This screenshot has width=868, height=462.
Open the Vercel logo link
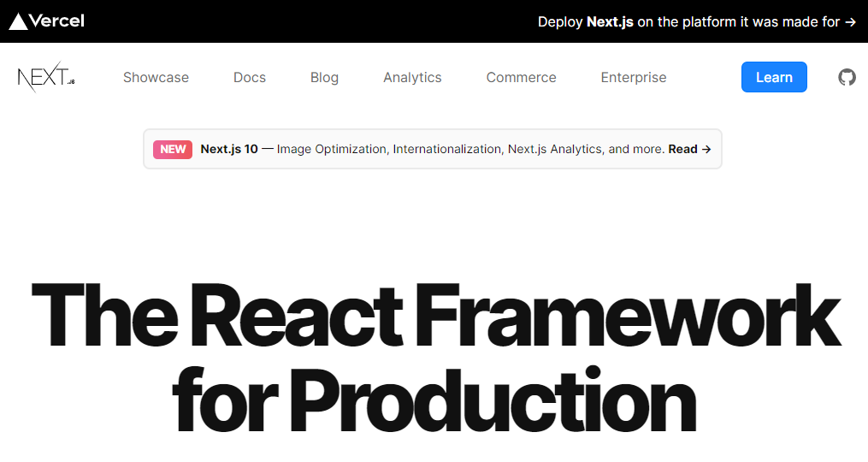click(x=46, y=21)
